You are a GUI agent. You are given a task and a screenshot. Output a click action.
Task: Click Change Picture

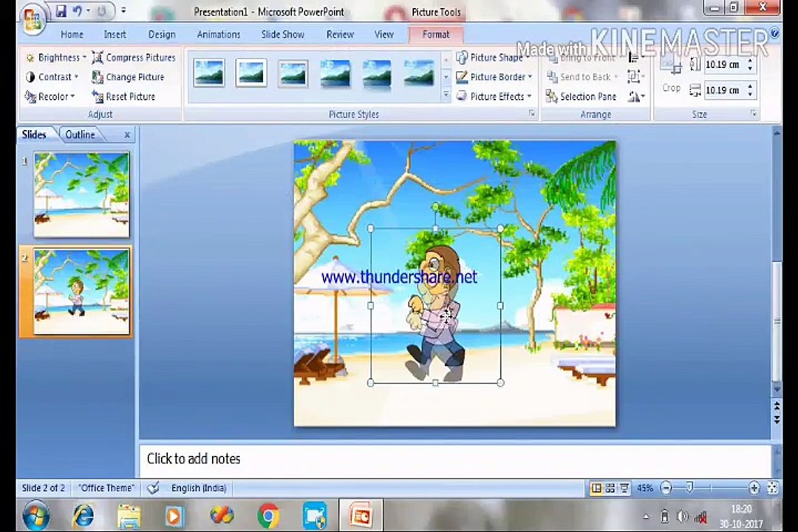129,77
